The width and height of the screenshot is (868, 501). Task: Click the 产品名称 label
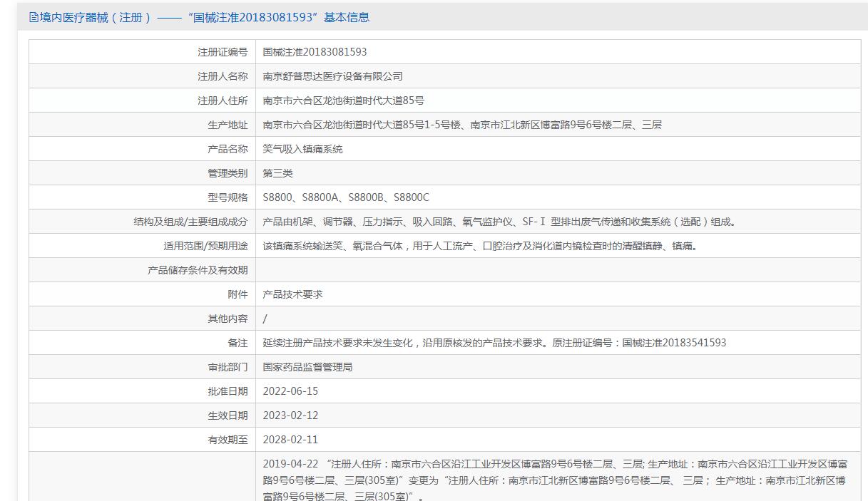228,149
